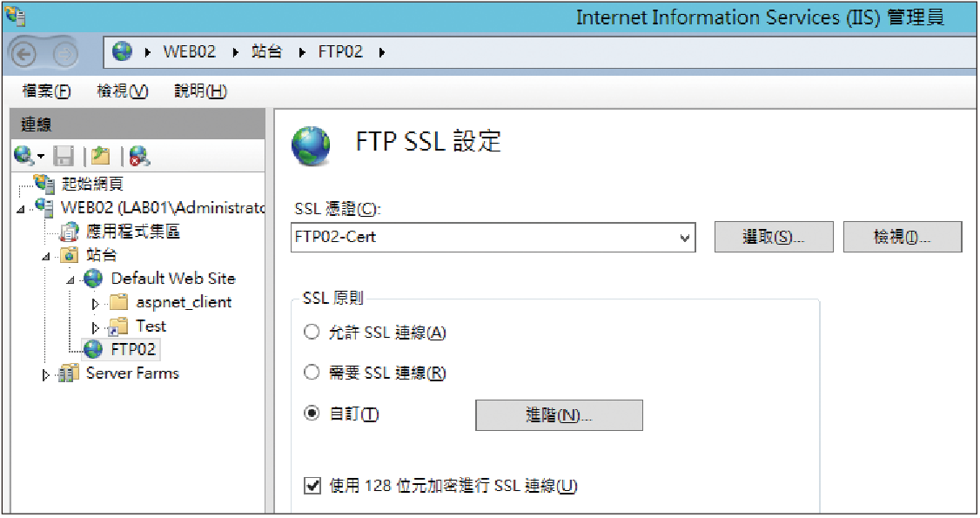Open the 檢視(V) menu
The width and height of the screenshot is (980, 518).
(x=123, y=91)
